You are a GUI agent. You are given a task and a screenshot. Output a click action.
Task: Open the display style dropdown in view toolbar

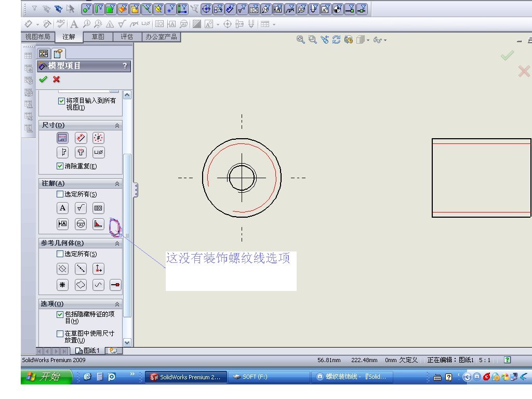(368, 40)
